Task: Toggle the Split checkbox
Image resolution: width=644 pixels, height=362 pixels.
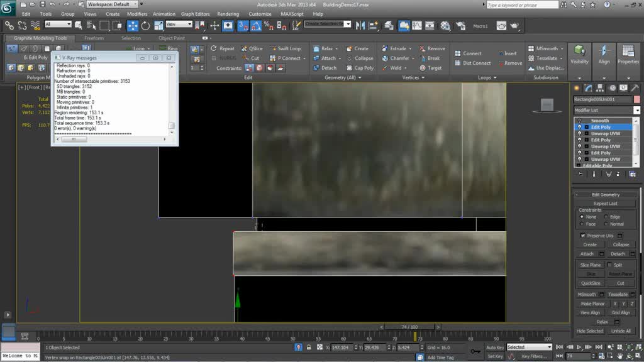Action: click(609, 265)
